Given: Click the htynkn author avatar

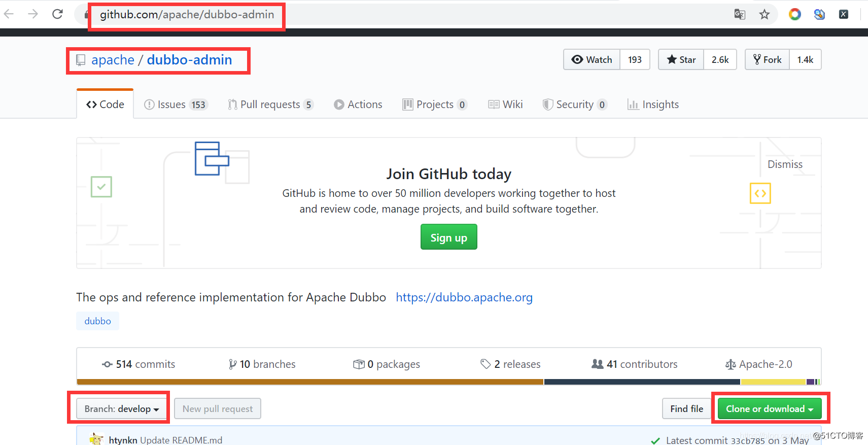Looking at the screenshot, I should 96,439.
